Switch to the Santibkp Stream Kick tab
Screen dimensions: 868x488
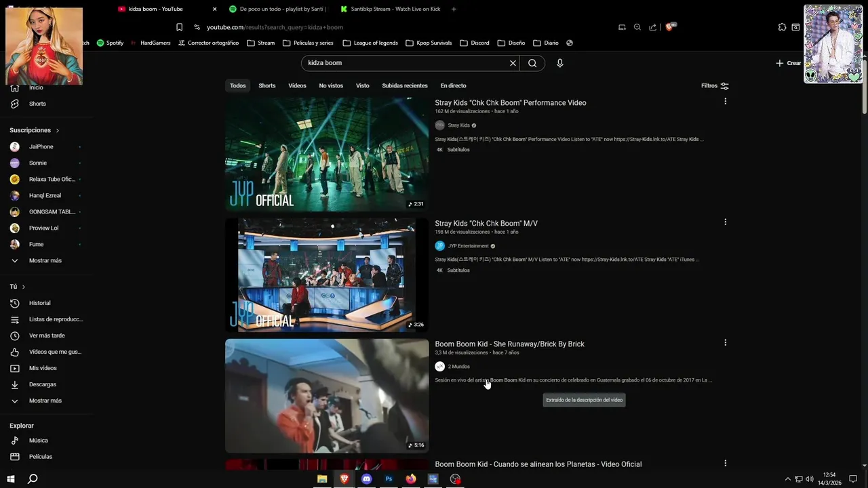[390, 9]
